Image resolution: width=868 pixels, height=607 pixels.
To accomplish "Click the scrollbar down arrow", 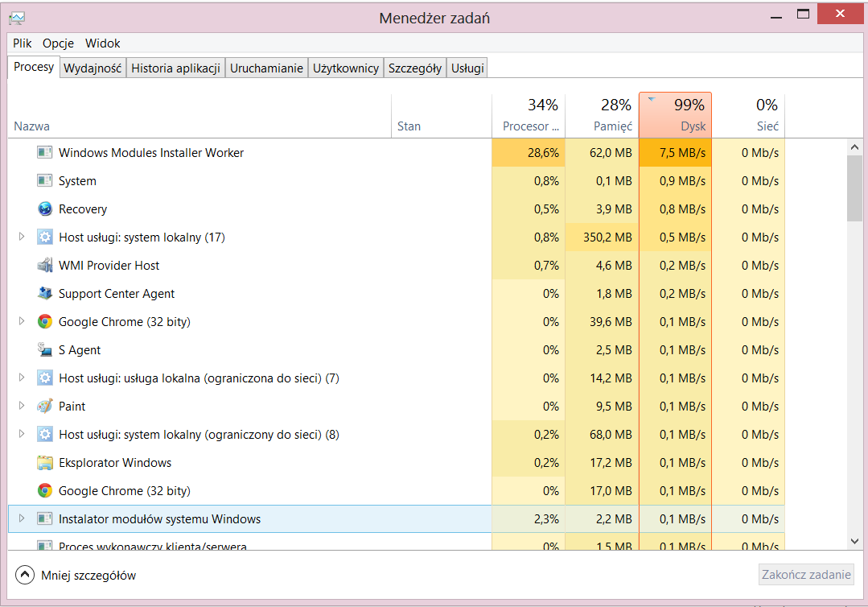I will 854,541.
